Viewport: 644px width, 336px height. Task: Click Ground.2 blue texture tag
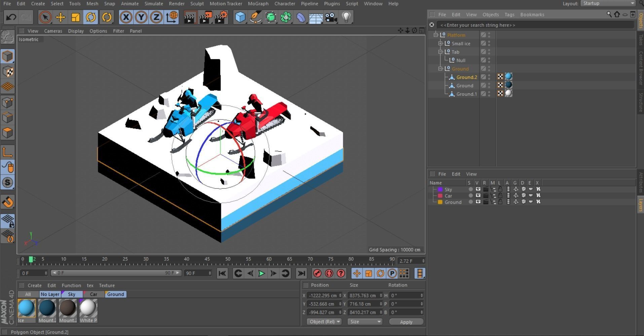pyautogui.click(x=508, y=77)
